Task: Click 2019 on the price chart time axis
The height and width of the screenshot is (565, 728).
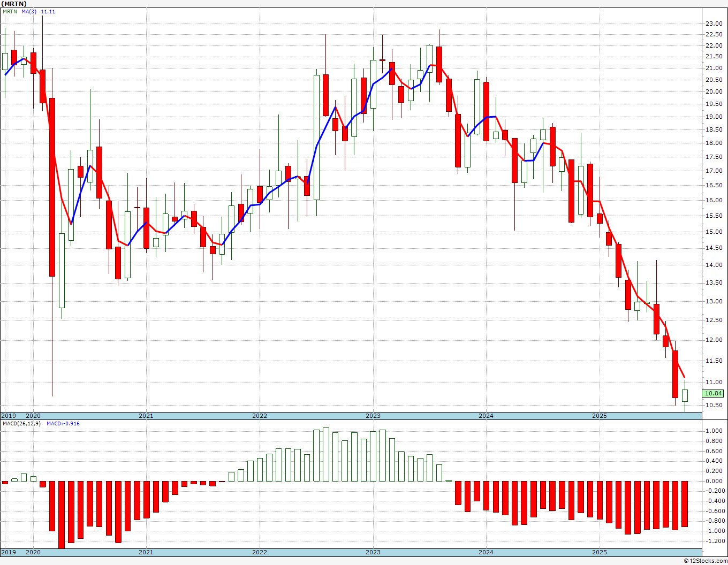Action: tap(8, 416)
